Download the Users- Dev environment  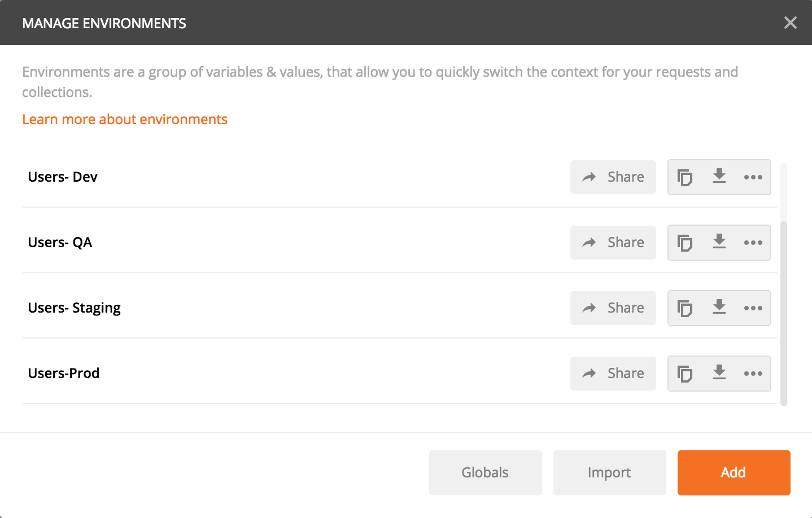tap(719, 176)
